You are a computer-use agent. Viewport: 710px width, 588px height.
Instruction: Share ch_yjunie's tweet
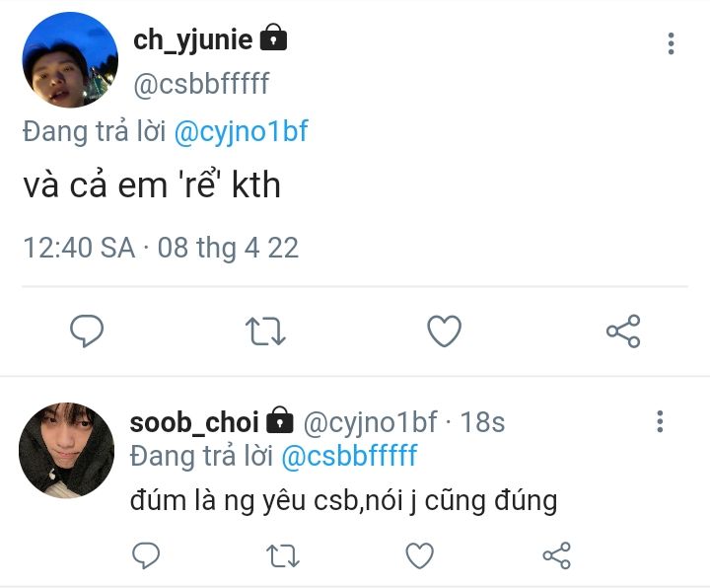(x=623, y=331)
